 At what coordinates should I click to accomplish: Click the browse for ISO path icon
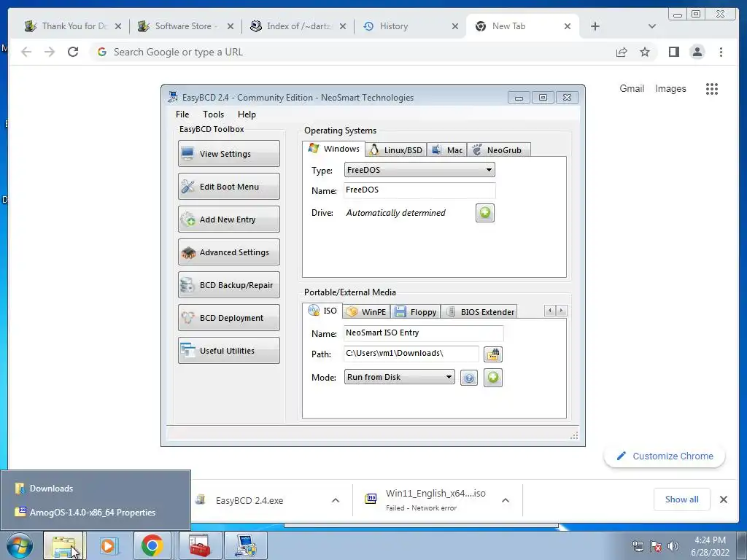[493, 354]
